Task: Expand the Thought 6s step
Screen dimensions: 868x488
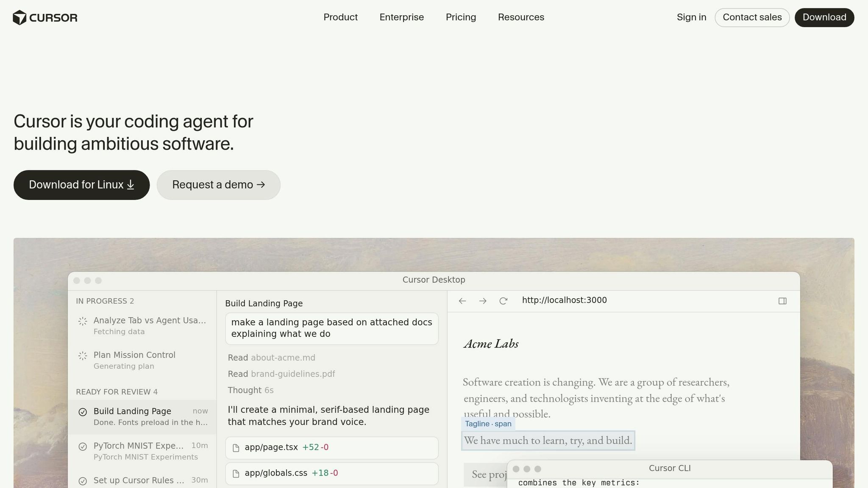Action: pyautogui.click(x=250, y=390)
